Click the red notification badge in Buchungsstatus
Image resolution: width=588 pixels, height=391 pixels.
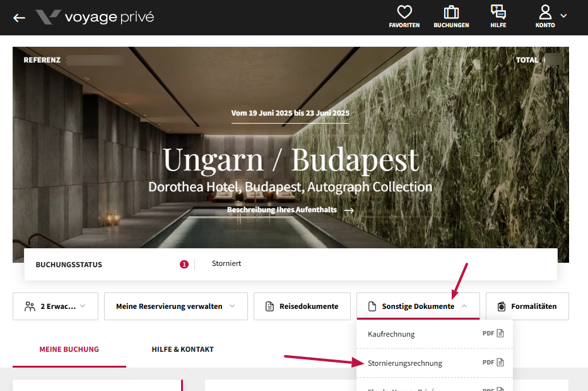184,265
